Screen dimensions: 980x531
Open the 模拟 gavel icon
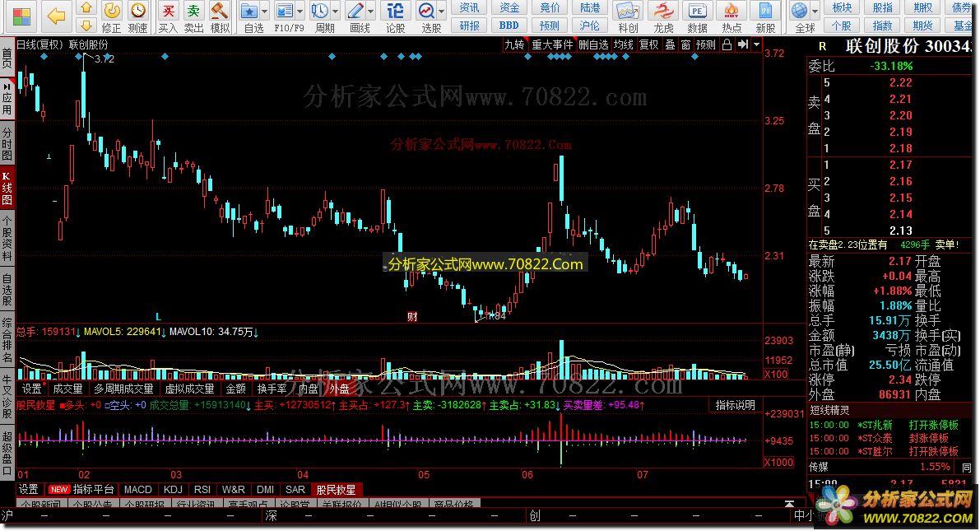[x=220, y=11]
